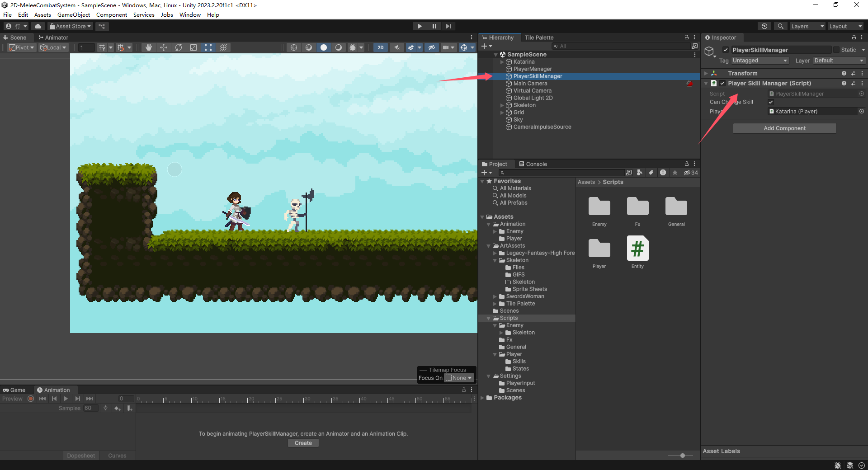Open the Window menu
The width and height of the screenshot is (868, 470).
point(190,14)
